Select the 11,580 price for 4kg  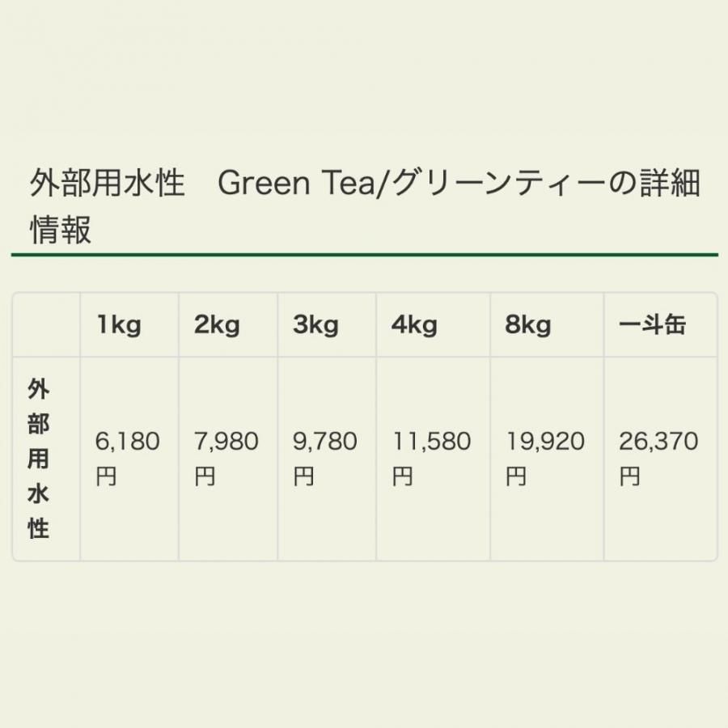click(x=431, y=442)
